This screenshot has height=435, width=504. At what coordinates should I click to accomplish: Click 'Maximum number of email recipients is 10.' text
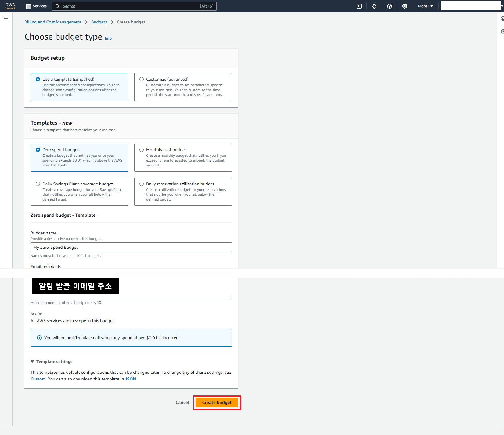click(66, 303)
